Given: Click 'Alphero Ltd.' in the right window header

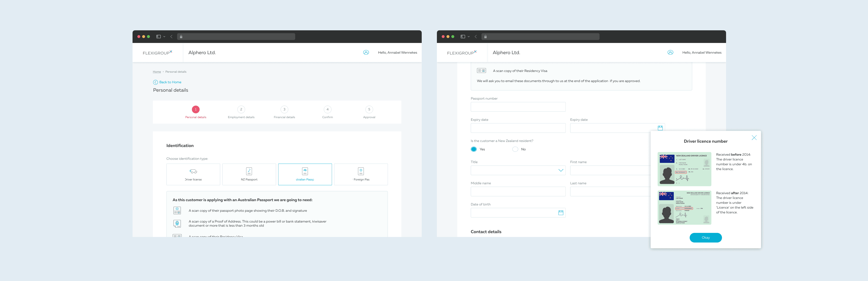Looking at the screenshot, I should (x=506, y=52).
